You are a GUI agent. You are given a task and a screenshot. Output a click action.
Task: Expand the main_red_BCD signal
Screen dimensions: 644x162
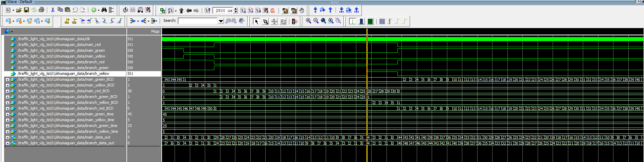[x=7, y=91]
